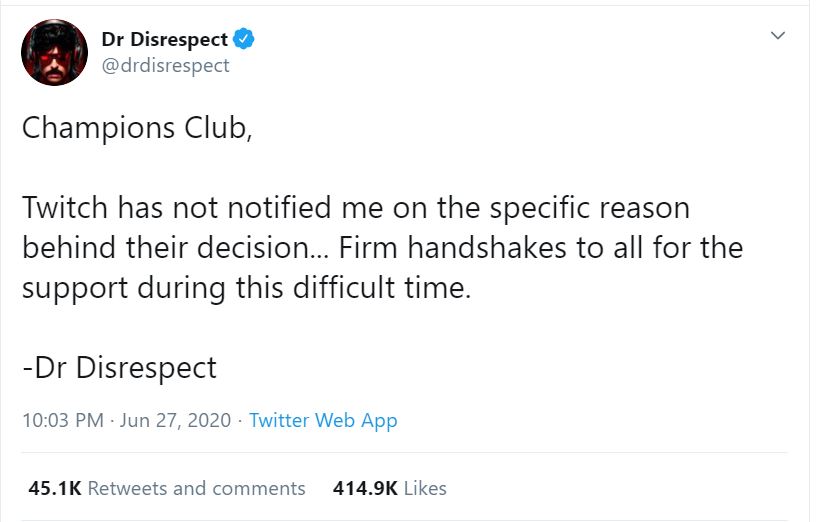Click the 10:03 PM timestamp
Viewport: 817px width, 522px height.
(62, 420)
